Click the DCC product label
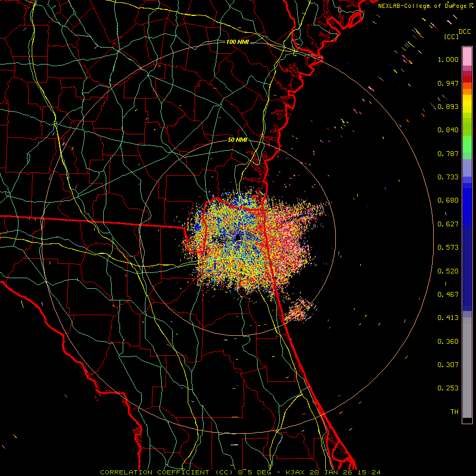 click(465, 32)
